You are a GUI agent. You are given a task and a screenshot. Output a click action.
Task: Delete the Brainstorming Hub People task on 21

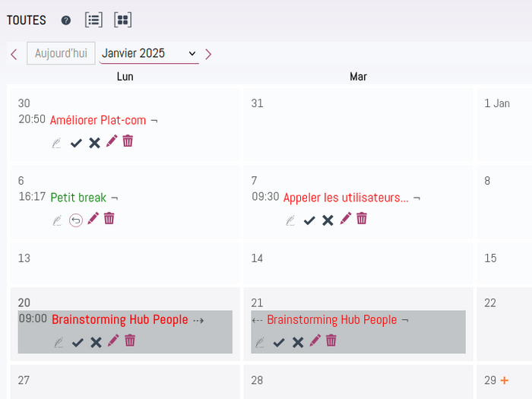[331, 340]
